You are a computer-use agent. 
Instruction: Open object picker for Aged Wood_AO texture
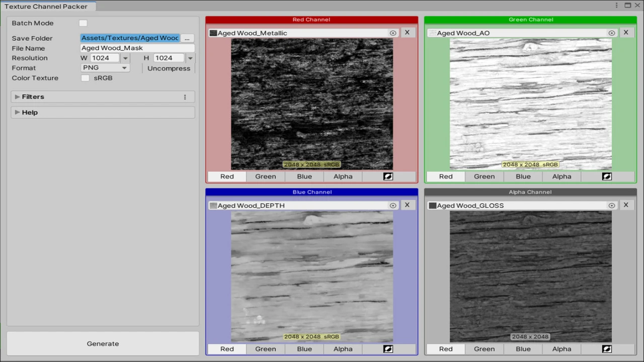(612, 33)
